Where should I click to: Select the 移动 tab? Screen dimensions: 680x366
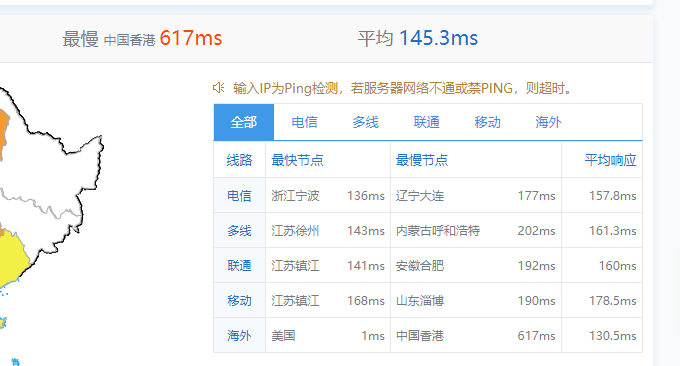coord(487,122)
